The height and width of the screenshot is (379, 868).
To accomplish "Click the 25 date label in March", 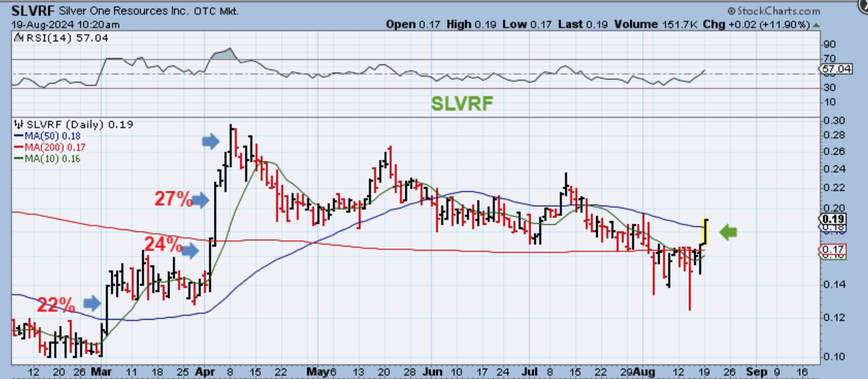I will pos(183,372).
